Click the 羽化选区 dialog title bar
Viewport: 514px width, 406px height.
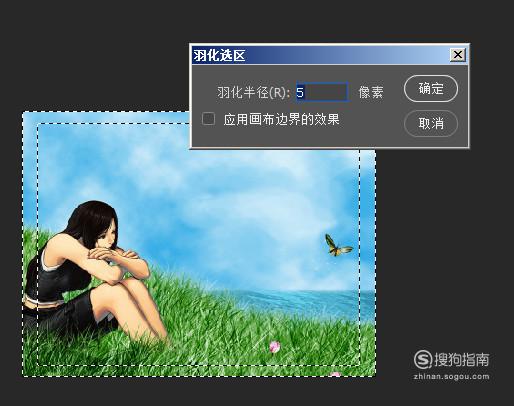(x=320, y=55)
